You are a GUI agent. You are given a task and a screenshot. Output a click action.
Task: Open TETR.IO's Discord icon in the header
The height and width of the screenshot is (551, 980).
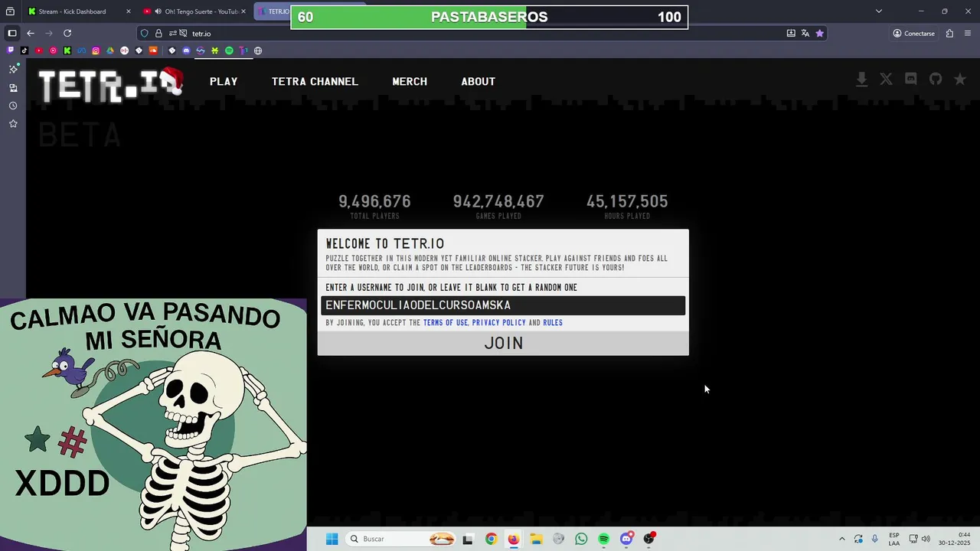pos(910,80)
